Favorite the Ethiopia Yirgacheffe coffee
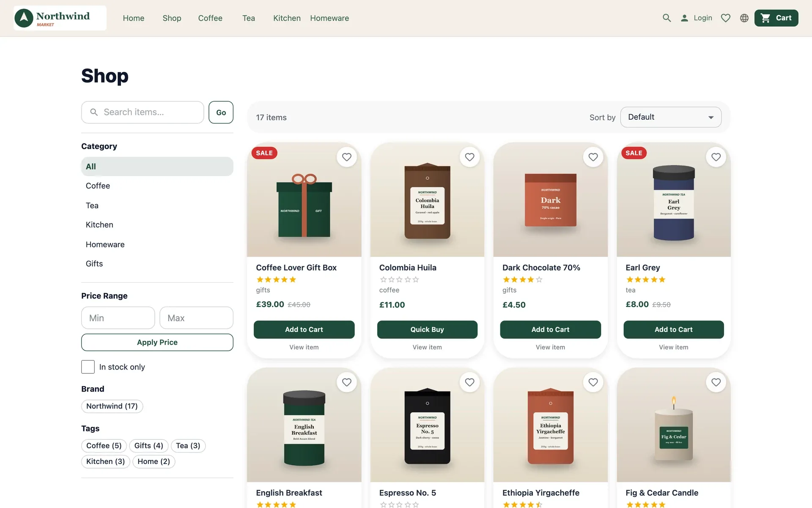Image resolution: width=812 pixels, height=508 pixels. coord(593,382)
